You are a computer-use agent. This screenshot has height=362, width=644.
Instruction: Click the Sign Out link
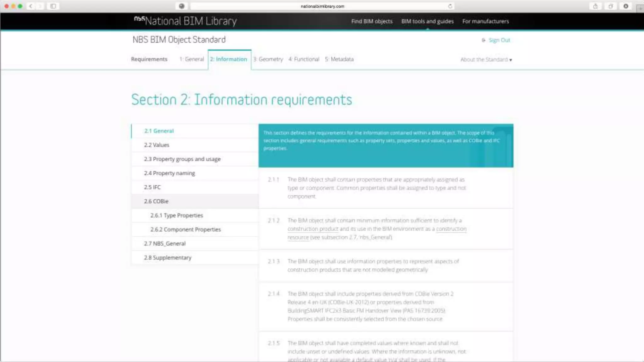click(x=499, y=40)
